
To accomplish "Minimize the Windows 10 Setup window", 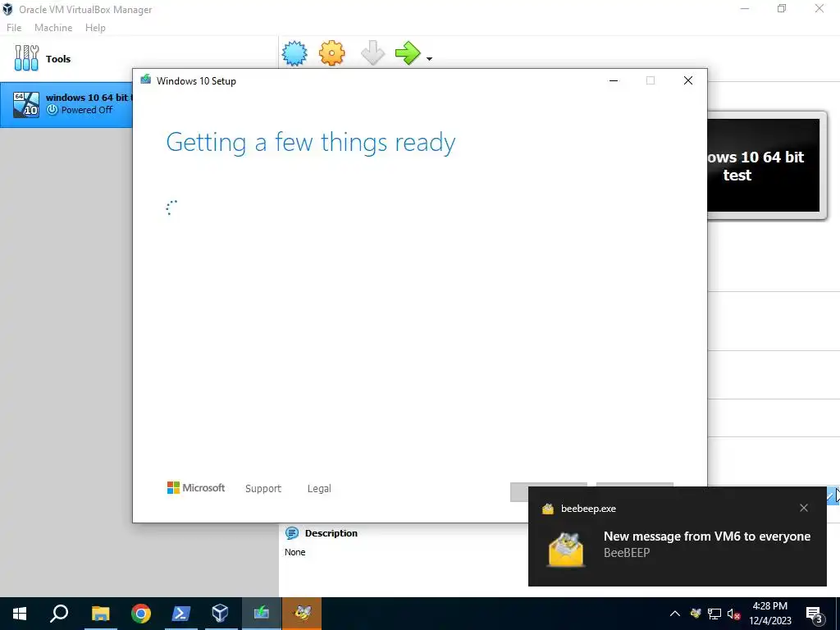I will [614, 80].
